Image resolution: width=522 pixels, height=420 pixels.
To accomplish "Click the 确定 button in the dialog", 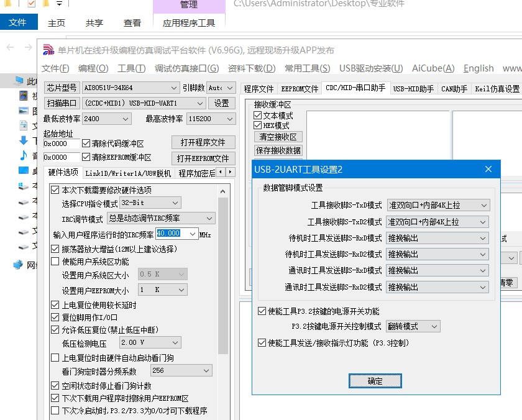I will pyautogui.click(x=375, y=380).
